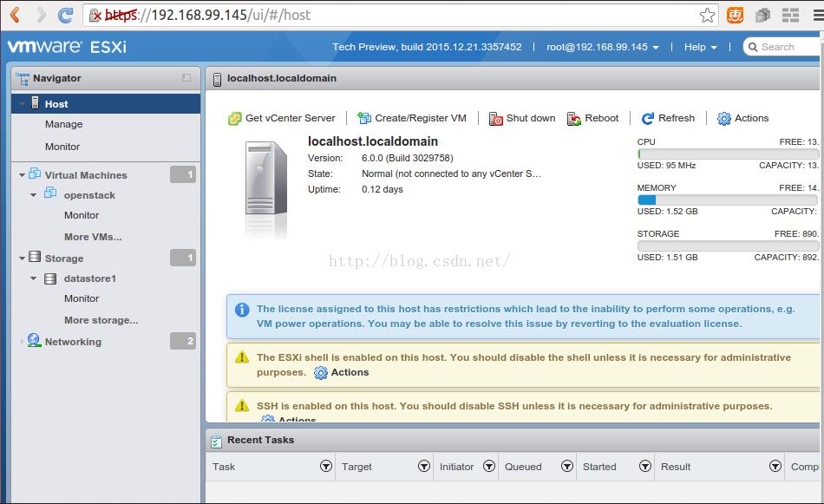Click the insecure HTTPS lock icon
Screen dimensions: 824x504
95,16
